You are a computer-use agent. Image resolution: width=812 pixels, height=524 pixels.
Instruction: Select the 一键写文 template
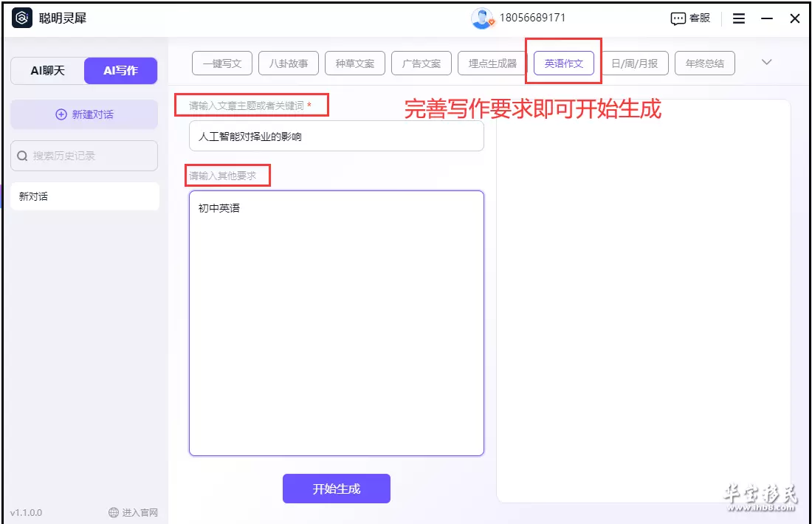tap(222, 63)
